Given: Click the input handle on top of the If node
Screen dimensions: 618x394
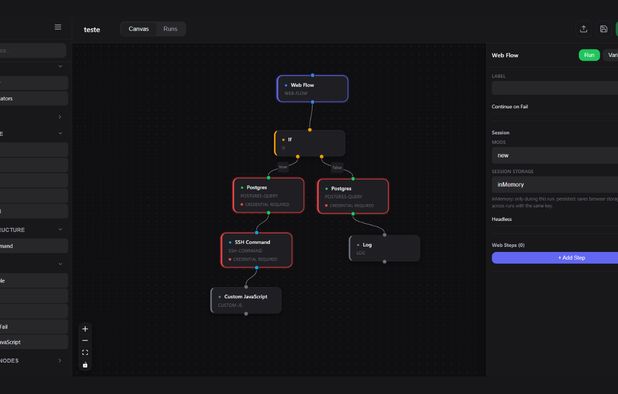Looking at the screenshot, I should click(310, 130).
